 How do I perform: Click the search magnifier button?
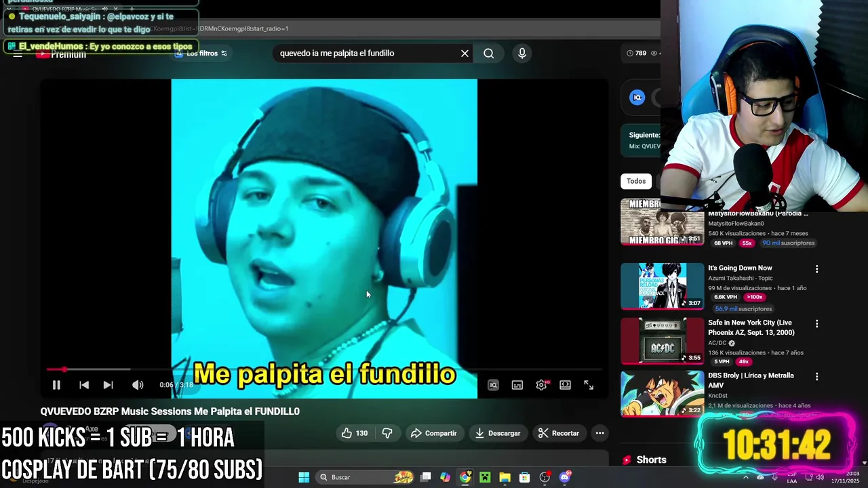tap(488, 53)
